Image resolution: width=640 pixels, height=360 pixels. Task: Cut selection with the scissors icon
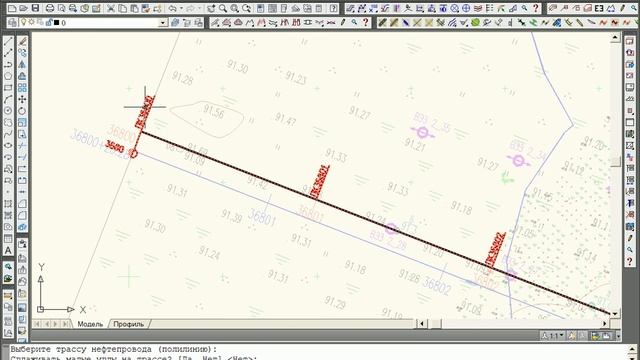[111, 8]
